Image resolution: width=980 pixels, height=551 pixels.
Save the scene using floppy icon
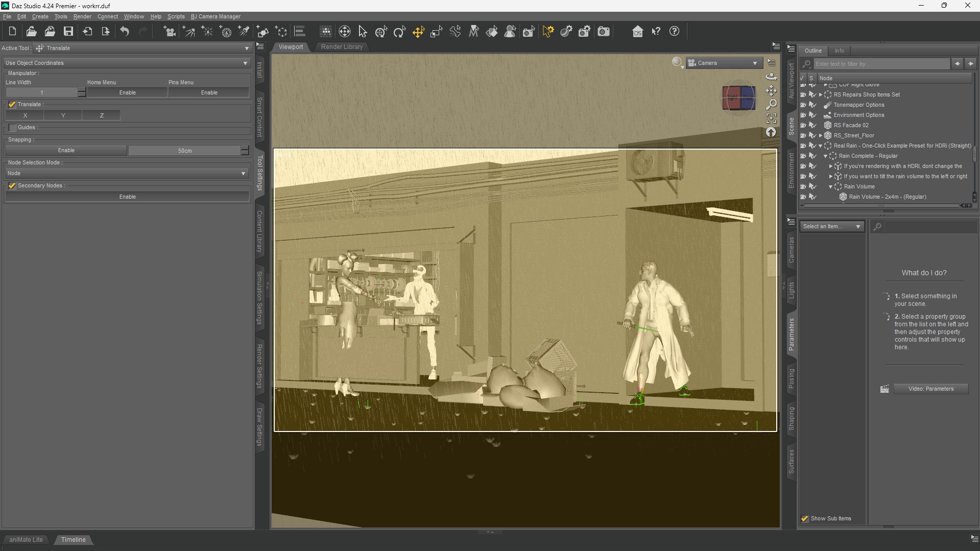point(68,32)
